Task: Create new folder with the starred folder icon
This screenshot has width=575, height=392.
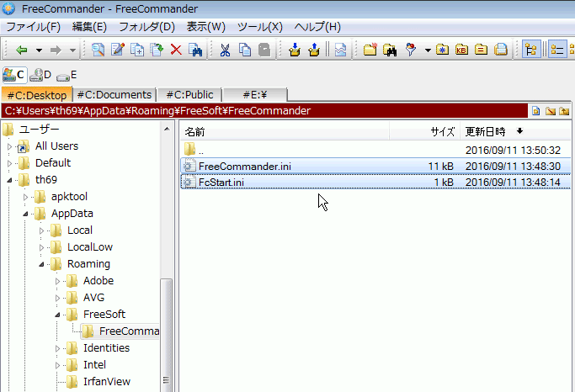Action: pyautogui.click(x=370, y=50)
